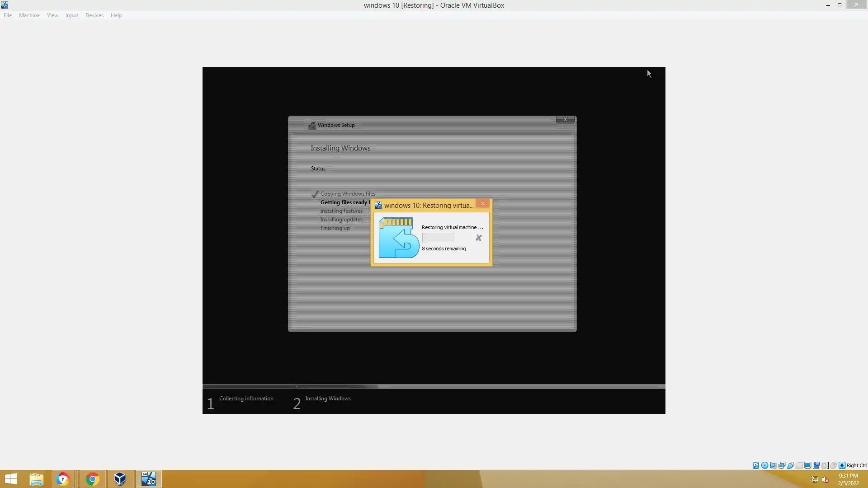This screenshot has height=488, width=868.
Task: Click the recording status icon
Action: 816,465
